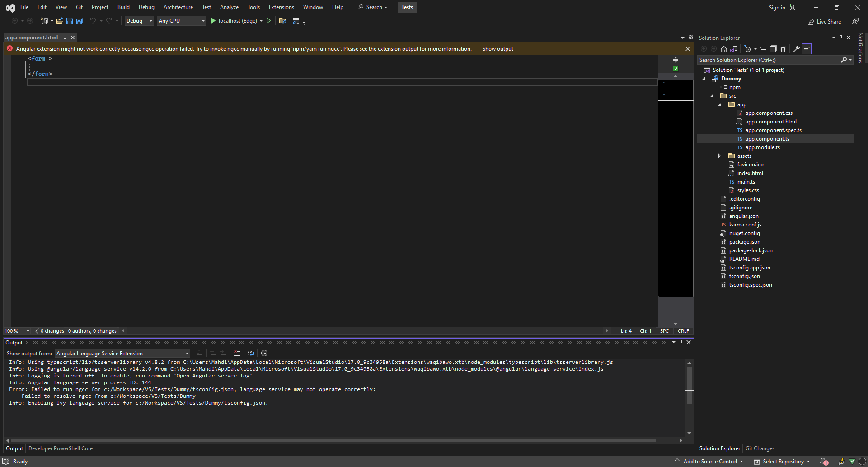Image resolution: width=868 pixels, height=467 pixels.
Task: Open the Debug menu
Action: tap(146, 7)
